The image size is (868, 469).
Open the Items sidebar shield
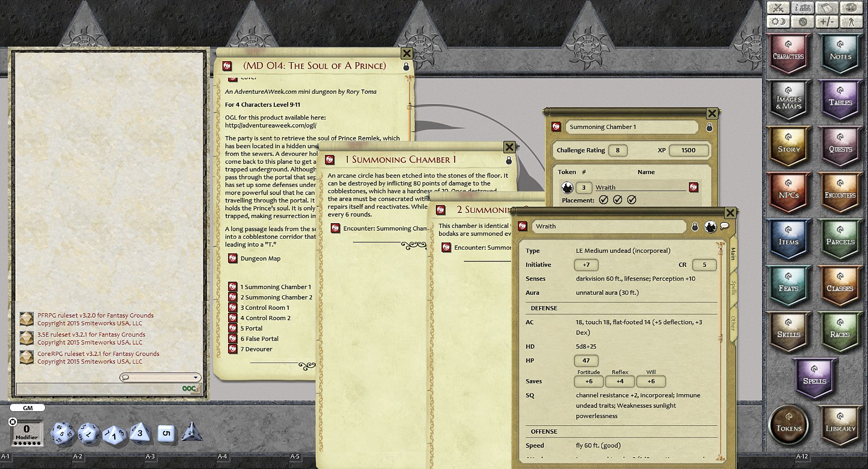(x=788, y=239)
